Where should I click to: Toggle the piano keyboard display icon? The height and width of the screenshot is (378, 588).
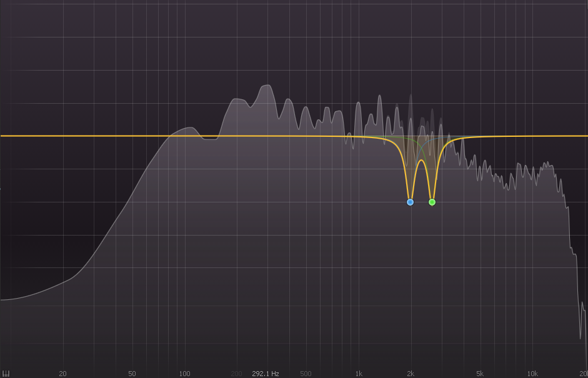[6, 374]
